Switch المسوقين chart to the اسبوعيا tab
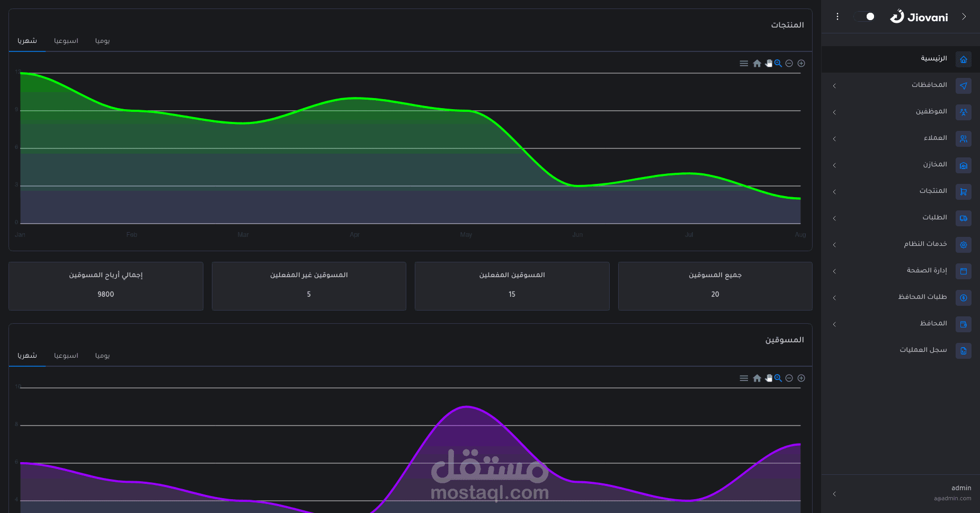980x513 pixels. point(66,356)
